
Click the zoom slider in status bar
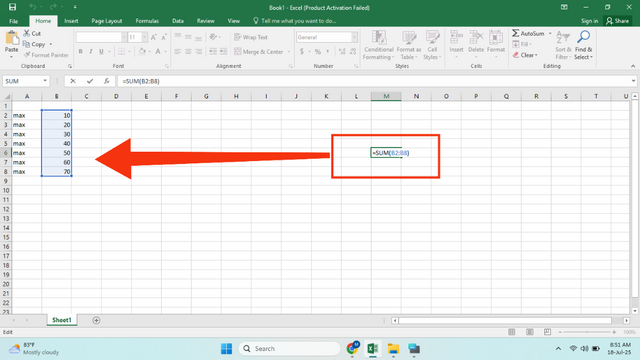(x=587, y=332)
